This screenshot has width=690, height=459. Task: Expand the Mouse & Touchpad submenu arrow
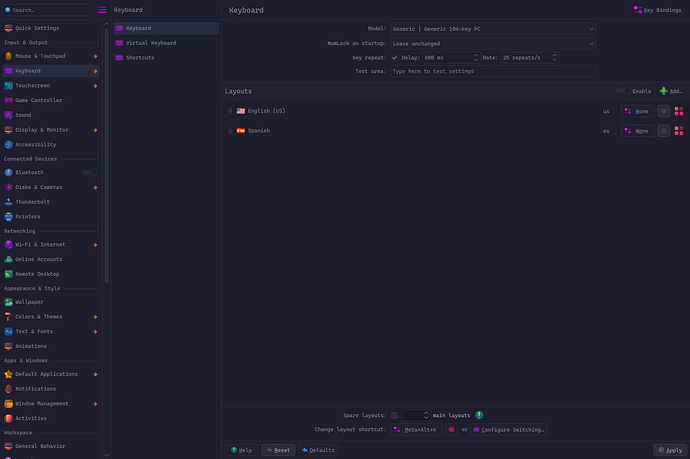(x=95, y=57)
